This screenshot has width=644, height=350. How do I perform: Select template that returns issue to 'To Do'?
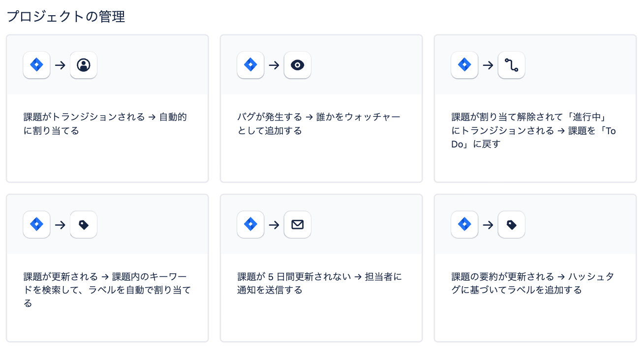click(533, 131)
